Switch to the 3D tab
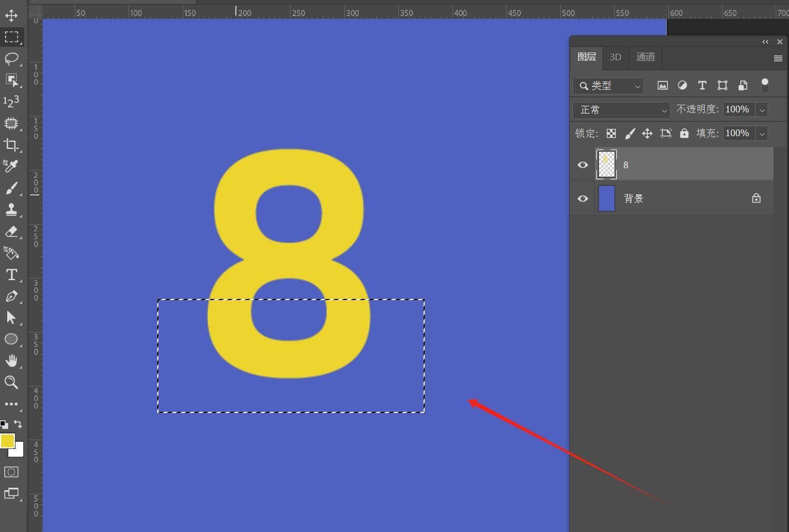Viewport: 789px width, 532px height. (615, 57)
